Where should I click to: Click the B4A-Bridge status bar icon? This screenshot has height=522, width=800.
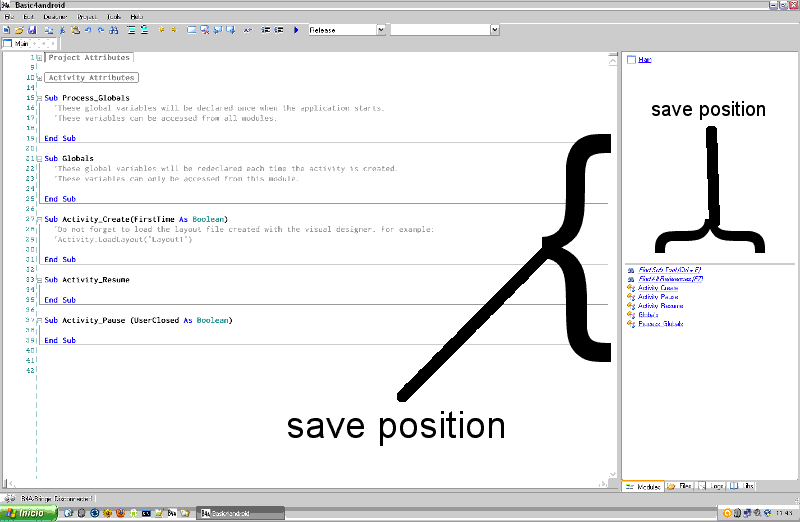10,498
